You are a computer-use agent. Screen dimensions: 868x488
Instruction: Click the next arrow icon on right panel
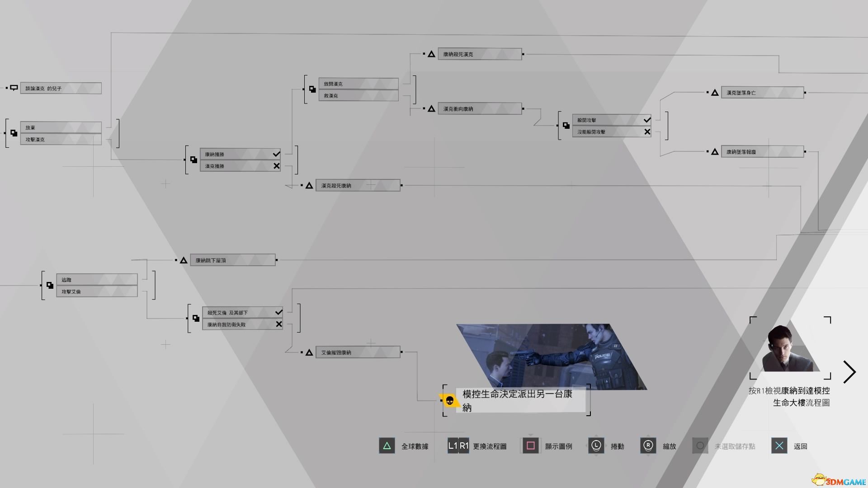click(x=851, y=371)
